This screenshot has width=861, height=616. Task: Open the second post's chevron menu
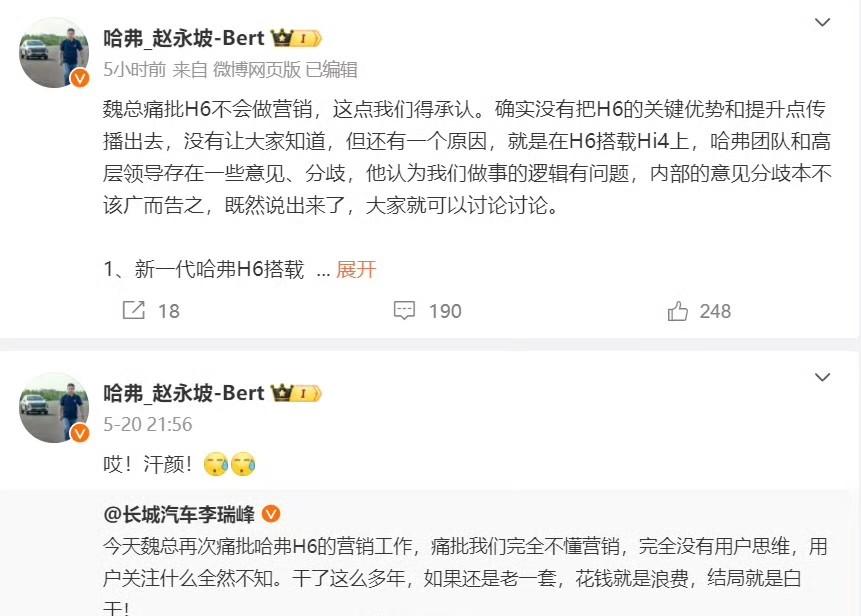[x=822, y=377]
